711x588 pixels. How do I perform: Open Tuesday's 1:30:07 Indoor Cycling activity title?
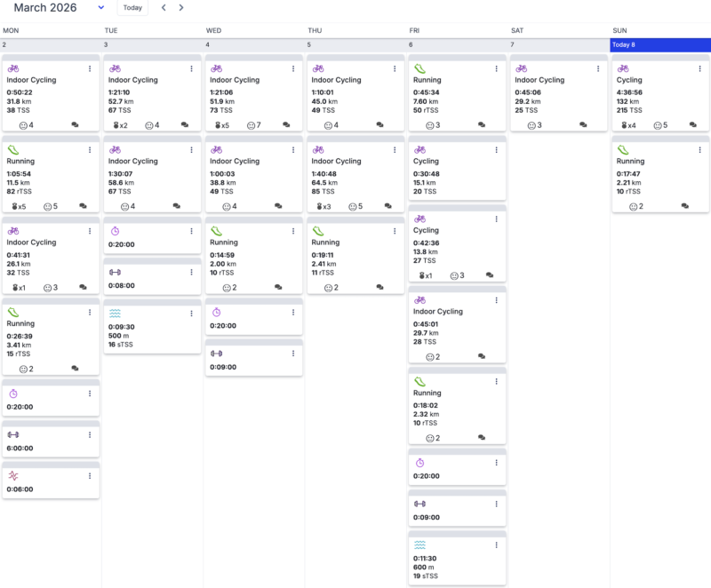tap(132, 162)
